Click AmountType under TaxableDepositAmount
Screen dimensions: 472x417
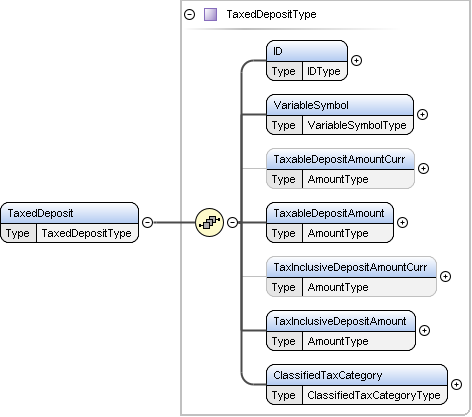click(x=338, y=233)
